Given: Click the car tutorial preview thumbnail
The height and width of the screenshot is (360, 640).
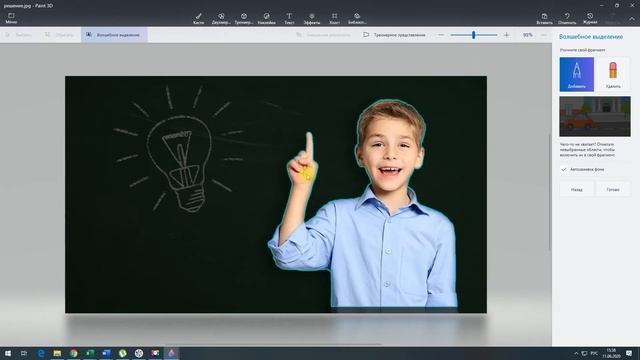Looking at the screenshot, I should (x=595, y=116).
